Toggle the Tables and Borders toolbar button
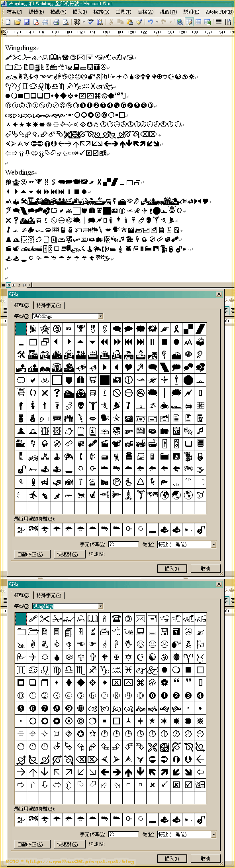This screenshot has width=235, height=868. tap(189, 22)
